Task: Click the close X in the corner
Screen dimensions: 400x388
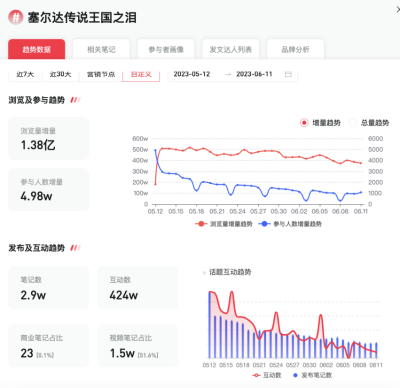Action: 398,9
